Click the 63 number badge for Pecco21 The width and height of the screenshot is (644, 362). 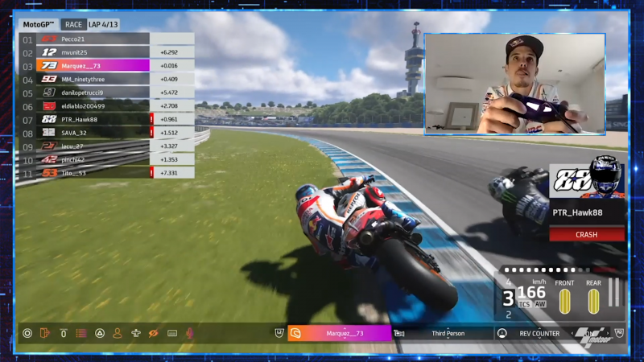pos(49,39)
